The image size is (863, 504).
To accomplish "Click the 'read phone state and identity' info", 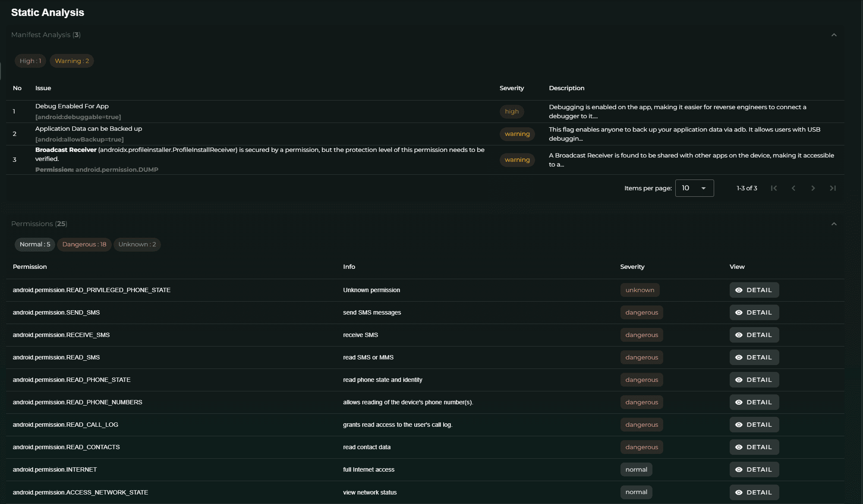I will (x=383, y=380).
